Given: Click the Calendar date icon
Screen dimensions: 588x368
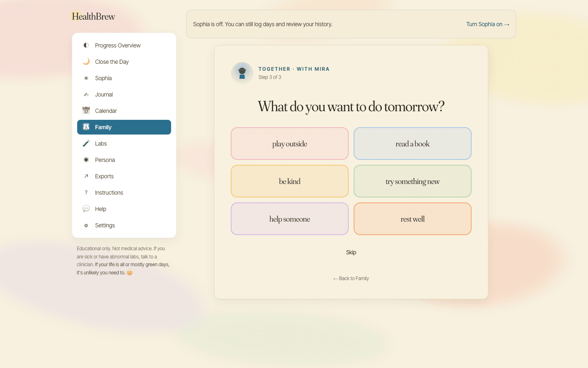Looking at the screenshot, I should tap(86, 111).
